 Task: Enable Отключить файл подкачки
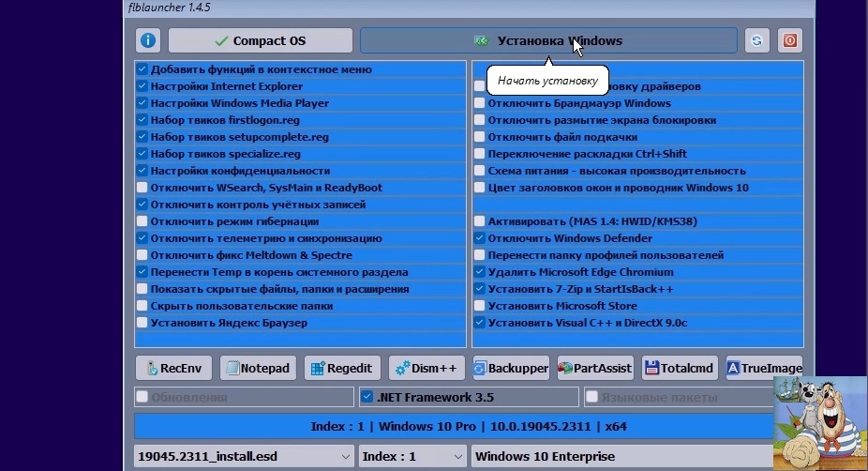479,137
